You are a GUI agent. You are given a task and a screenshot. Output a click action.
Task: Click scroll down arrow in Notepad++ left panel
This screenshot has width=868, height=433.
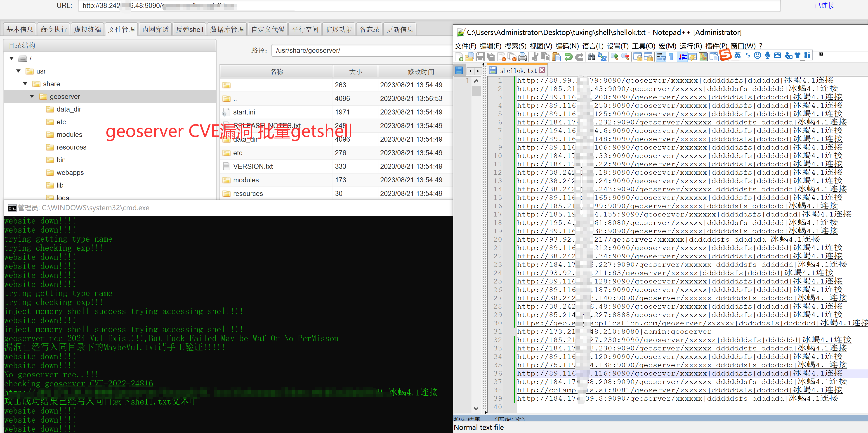point(476,408)
